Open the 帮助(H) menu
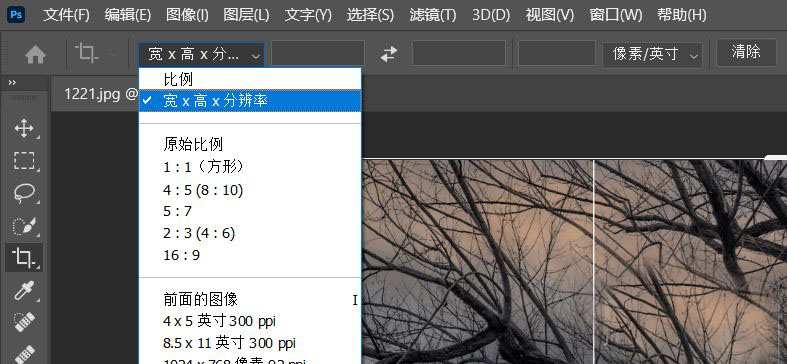 coord(682,15)
